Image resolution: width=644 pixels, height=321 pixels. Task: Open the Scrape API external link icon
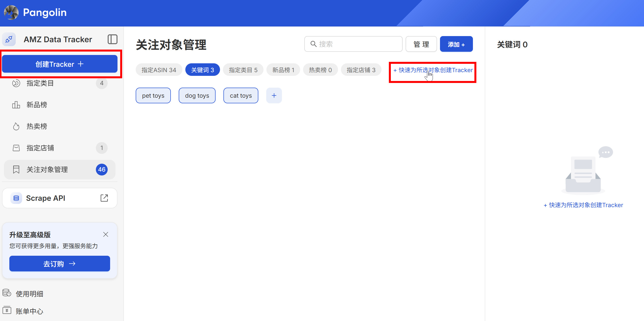pyautogui.click(x=104, y=198)
